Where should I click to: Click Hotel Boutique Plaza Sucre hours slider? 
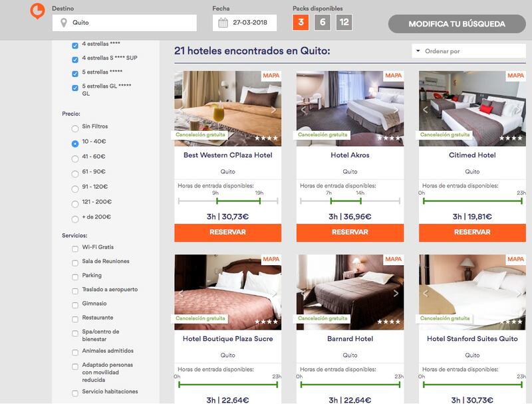(228, 385)
